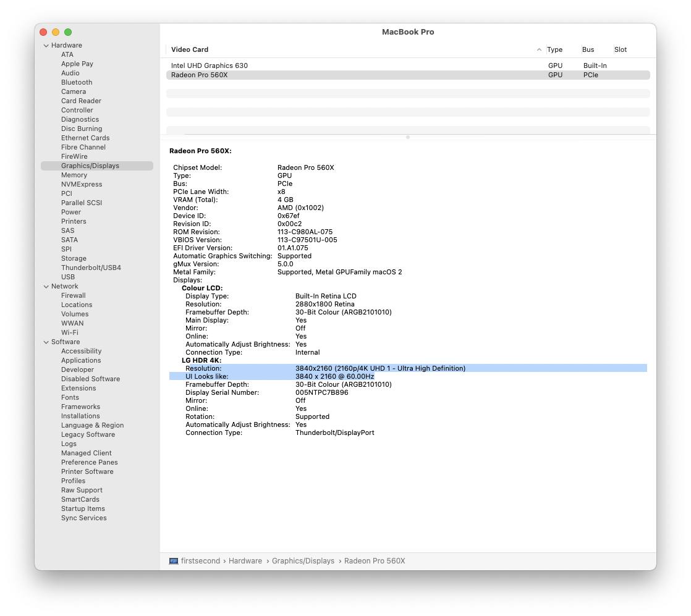This screenshot has width=691, height=616.
Task: Open Fonts under Software
Action: coord(70,397)
